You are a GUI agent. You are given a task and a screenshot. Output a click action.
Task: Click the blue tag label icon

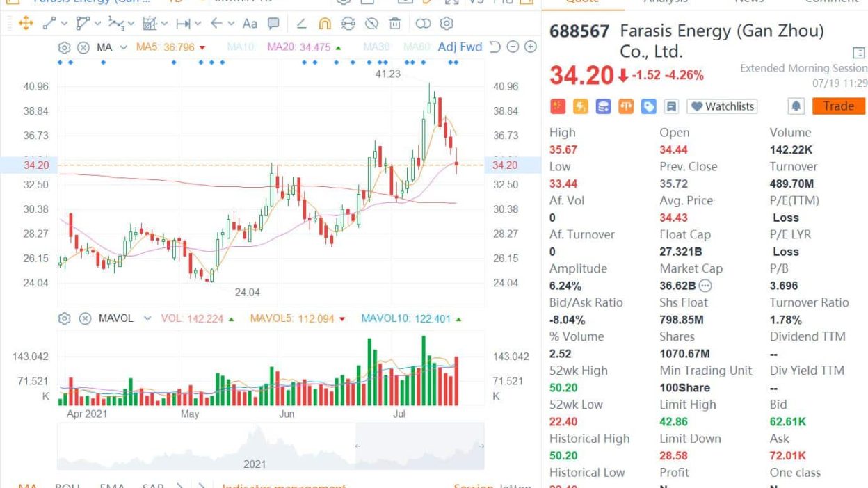(x=649, y=106)
